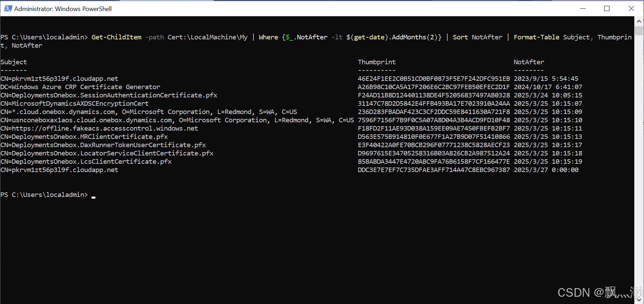Viewport: 644px width, 304px height.
Task: Click thumbprint 31147C78D2D5842E4FFB493BA17E7023910A24AA
Action: point(434,104)
